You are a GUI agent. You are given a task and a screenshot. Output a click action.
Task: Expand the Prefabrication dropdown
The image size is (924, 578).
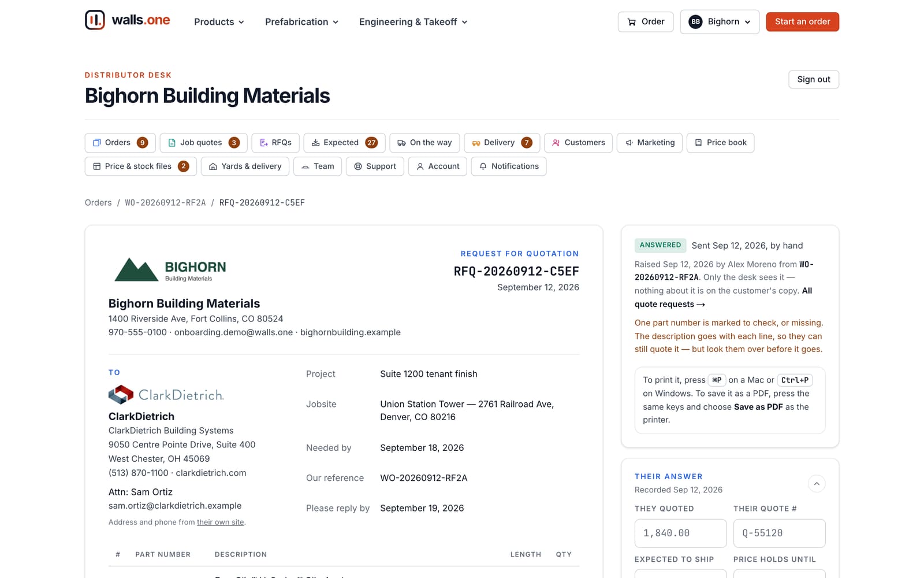click(301, 22)
